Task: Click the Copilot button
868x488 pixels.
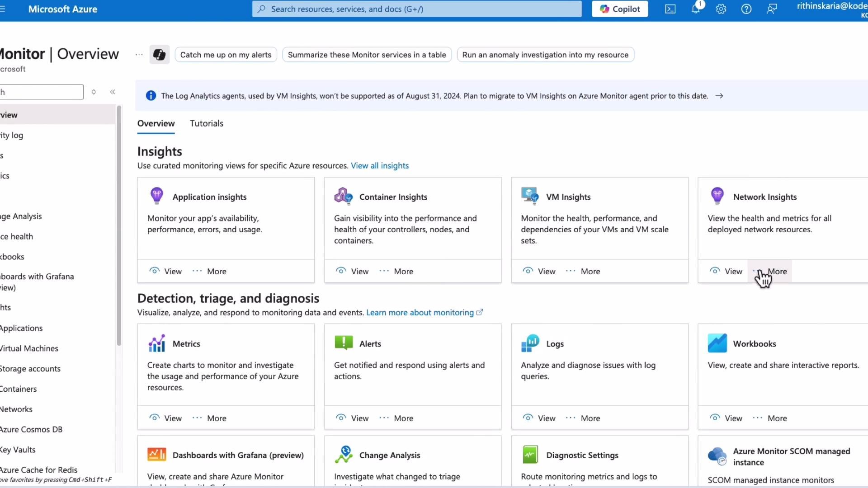Action: point(620,9)
